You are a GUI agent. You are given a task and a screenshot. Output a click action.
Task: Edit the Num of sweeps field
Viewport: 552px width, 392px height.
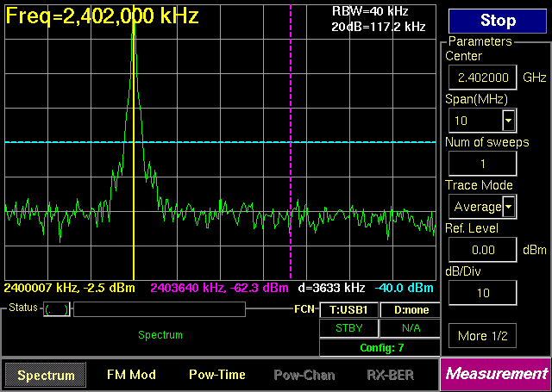click(483, 164)
